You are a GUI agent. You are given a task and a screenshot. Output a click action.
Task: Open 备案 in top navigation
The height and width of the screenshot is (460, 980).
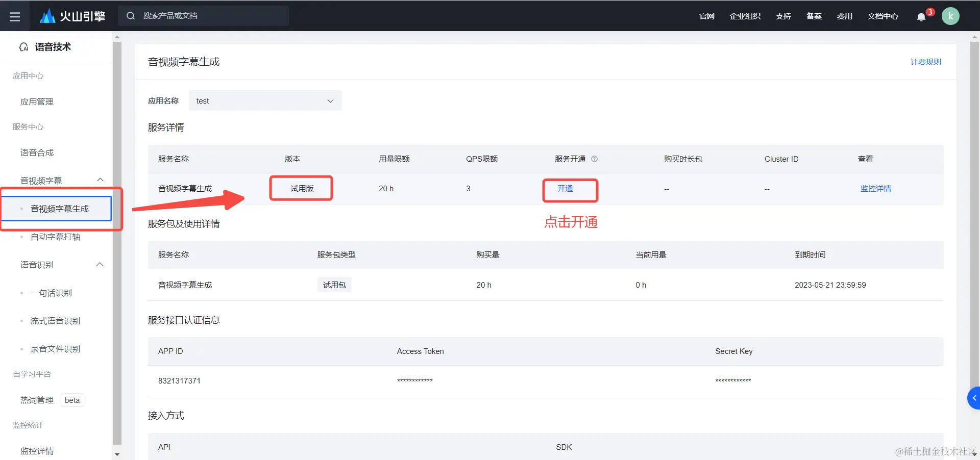click(814, 16)
